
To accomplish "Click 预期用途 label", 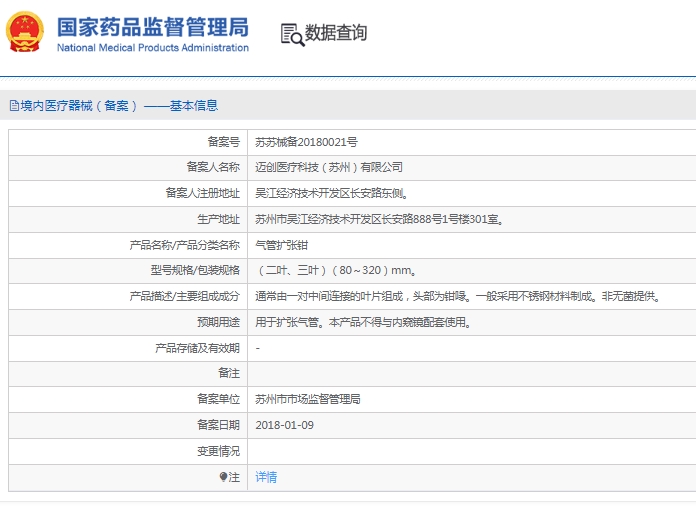I will [218, 322].
